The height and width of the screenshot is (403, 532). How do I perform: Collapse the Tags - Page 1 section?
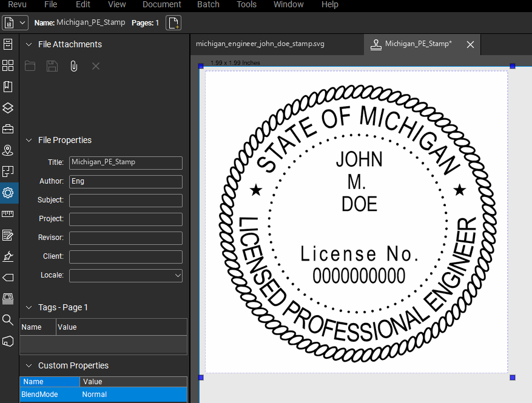click(29, 307)
